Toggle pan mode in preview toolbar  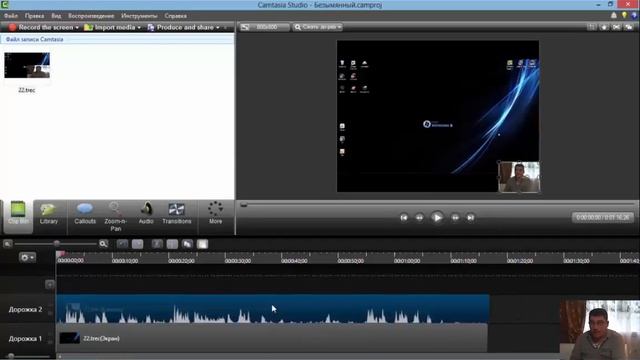[604, 27]
